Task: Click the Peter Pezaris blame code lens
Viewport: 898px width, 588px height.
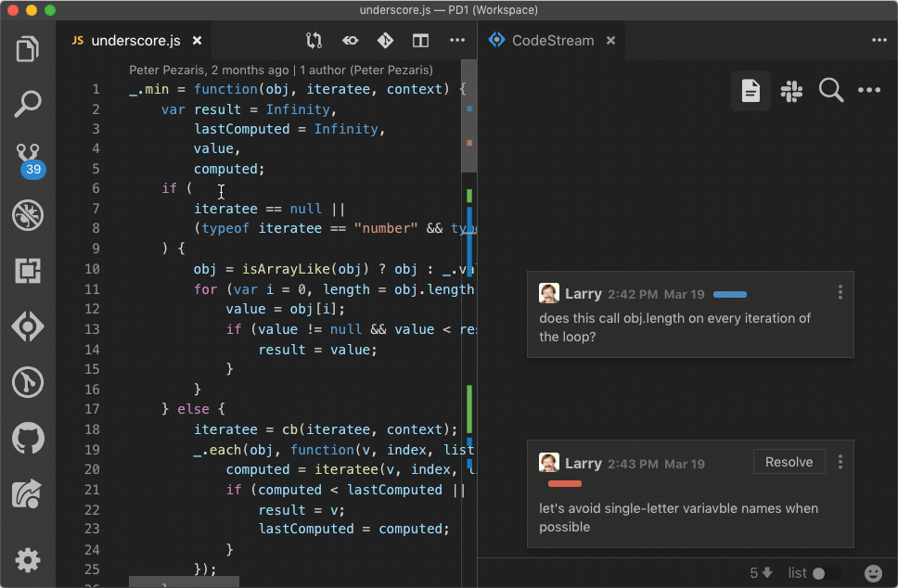Action: (280, 70)
